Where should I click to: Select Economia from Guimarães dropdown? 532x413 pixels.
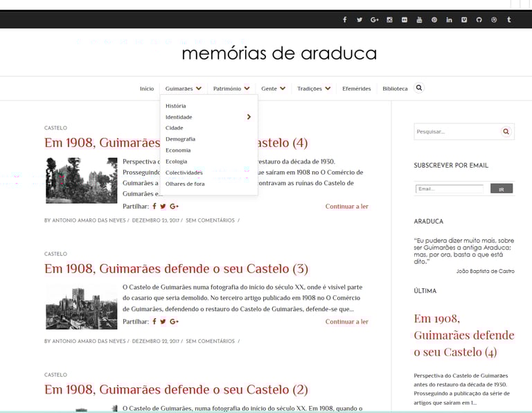(x=178, y=150)
